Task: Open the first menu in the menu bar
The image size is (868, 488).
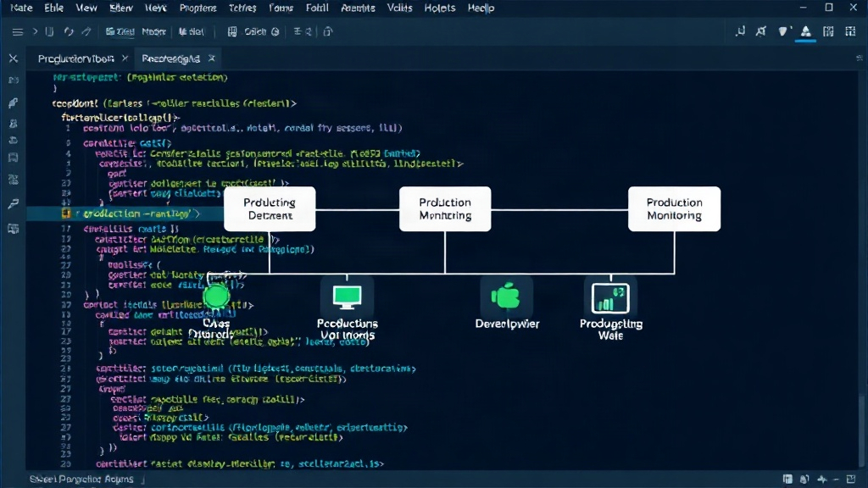Action: coord(21,8)
